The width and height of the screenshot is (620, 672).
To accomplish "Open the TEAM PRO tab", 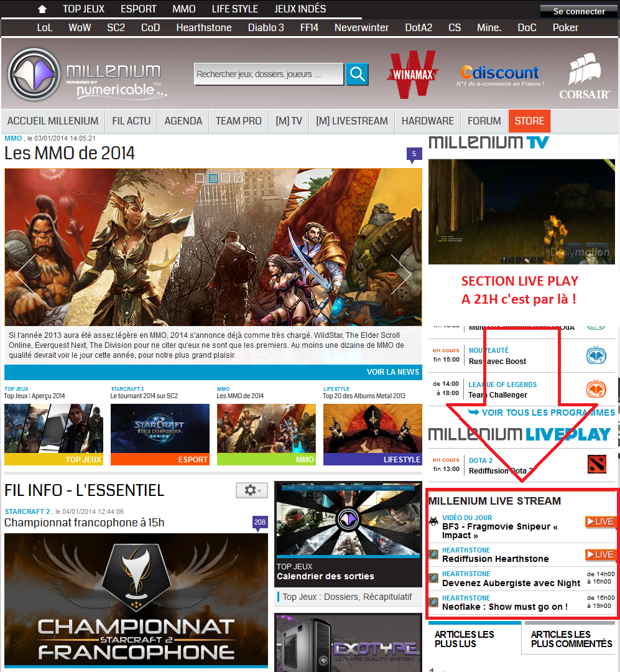I will pos(239,121).
